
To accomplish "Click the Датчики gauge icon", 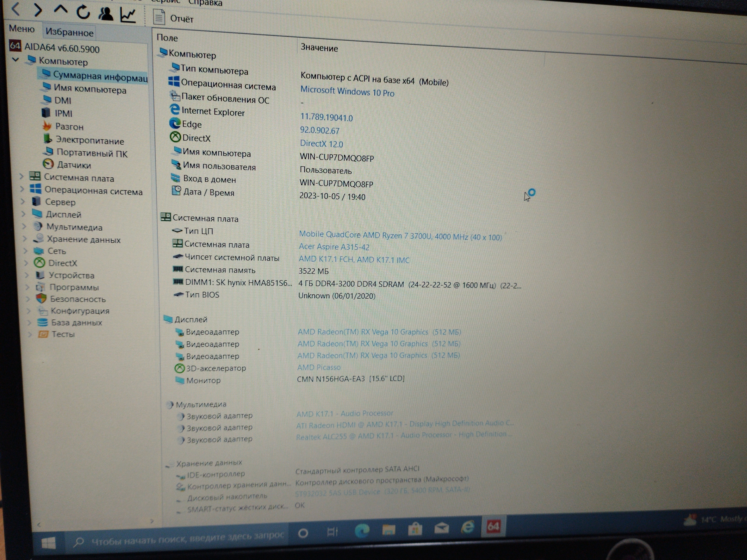I will tap(48, 164).
